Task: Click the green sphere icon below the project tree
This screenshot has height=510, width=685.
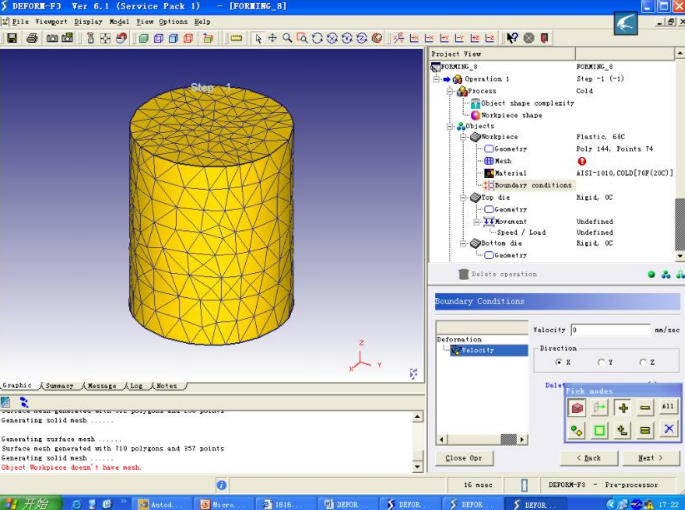Action: 651,274
